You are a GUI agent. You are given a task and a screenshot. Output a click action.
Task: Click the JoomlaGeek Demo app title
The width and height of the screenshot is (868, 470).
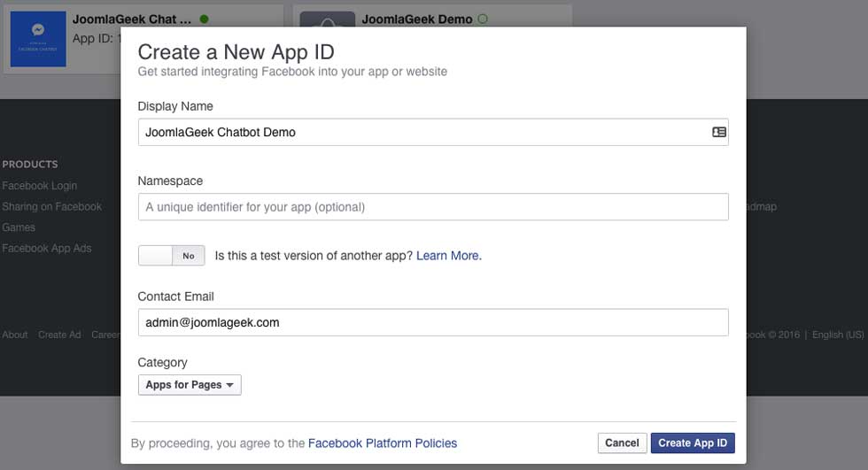417,19
